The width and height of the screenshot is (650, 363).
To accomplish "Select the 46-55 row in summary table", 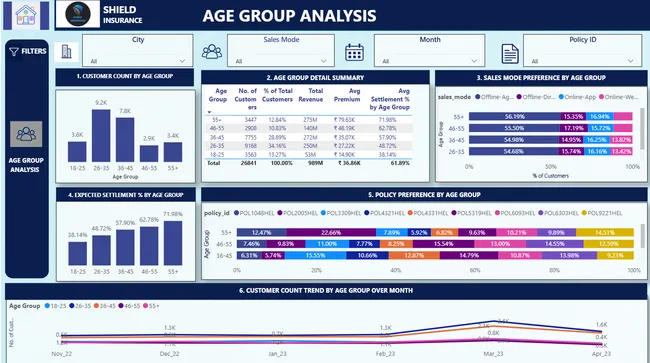I will click(x=309, y=128).
